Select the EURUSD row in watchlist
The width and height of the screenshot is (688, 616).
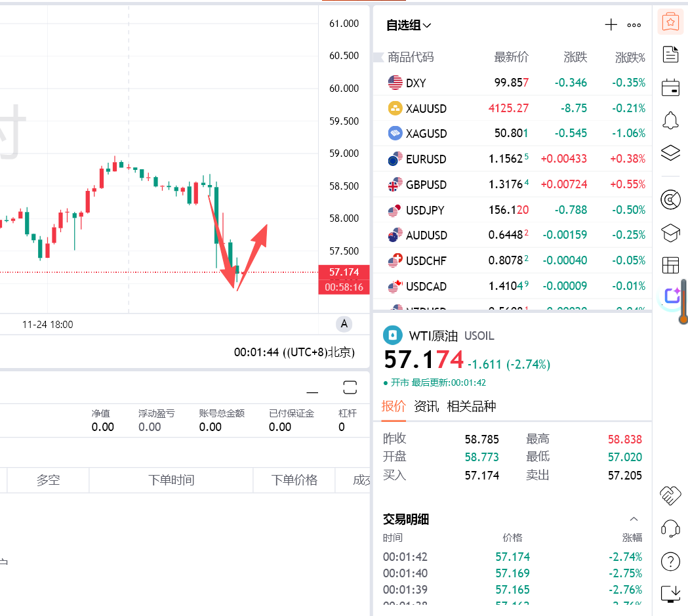512,159
